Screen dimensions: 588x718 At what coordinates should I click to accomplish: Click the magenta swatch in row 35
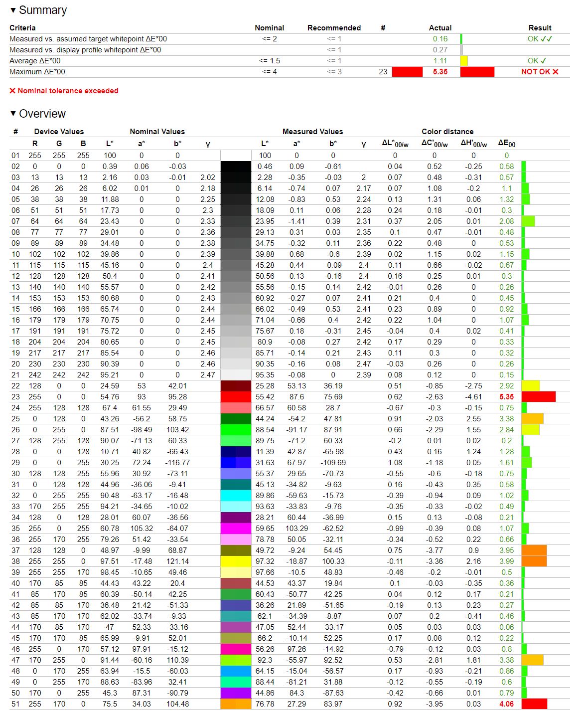click(236, 529)
